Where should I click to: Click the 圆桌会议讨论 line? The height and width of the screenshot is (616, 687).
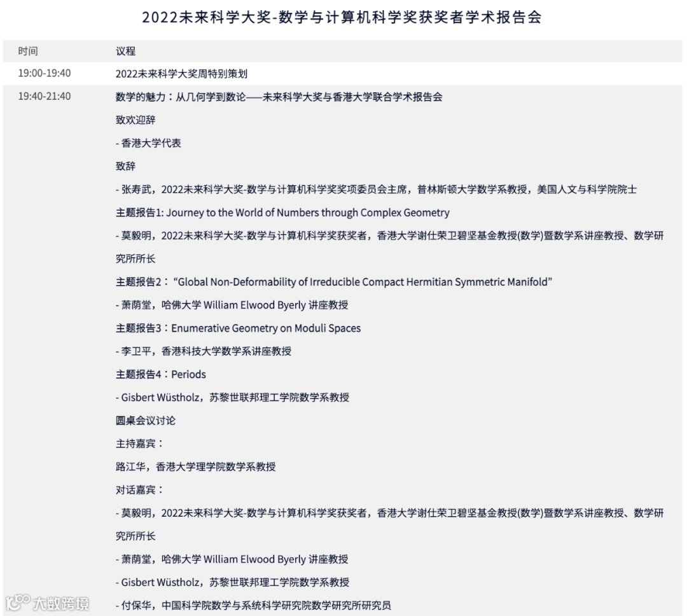146,421
